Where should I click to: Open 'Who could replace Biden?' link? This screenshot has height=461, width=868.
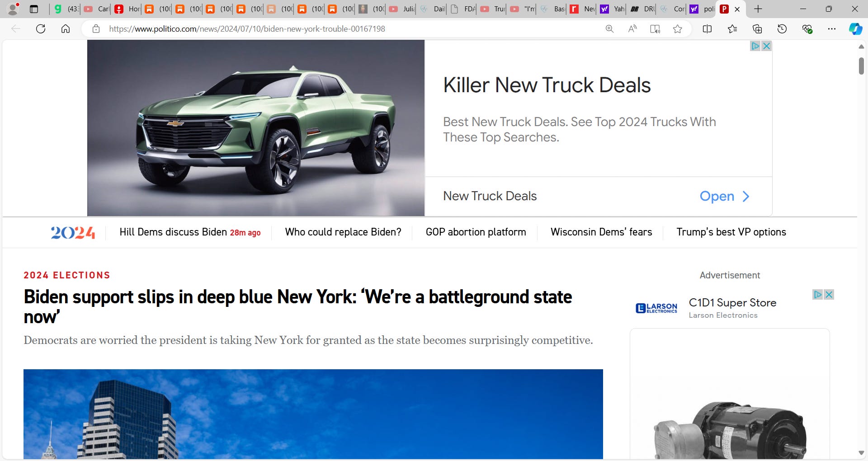pyautogui.click(x=343, y=232)
